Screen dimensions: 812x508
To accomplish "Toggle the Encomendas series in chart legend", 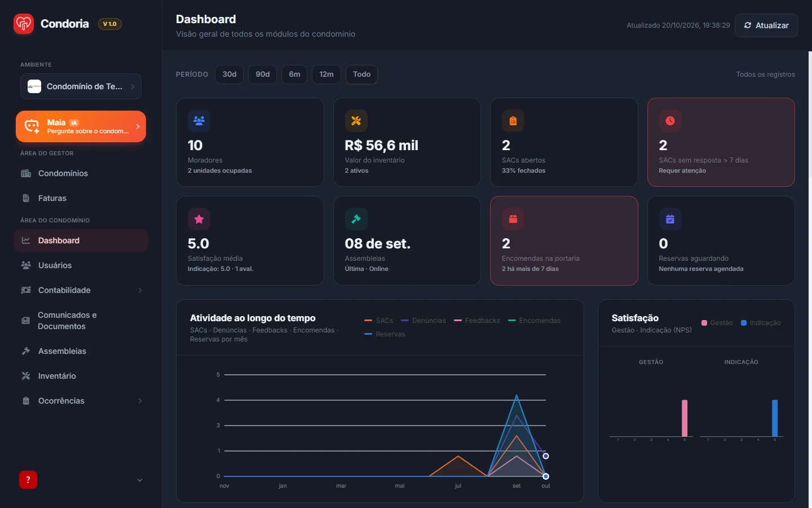I will click(534, 321).
